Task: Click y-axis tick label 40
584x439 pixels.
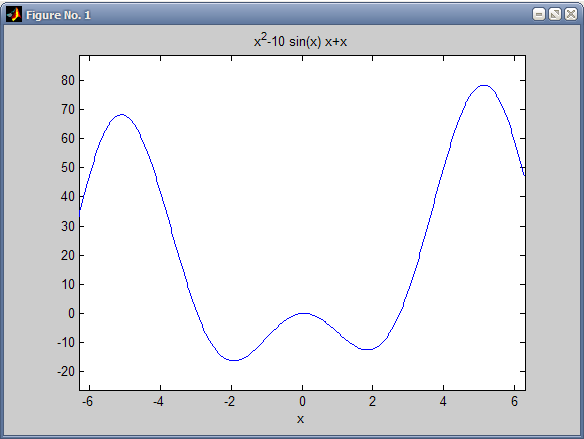Action: (x=68, y=197)
